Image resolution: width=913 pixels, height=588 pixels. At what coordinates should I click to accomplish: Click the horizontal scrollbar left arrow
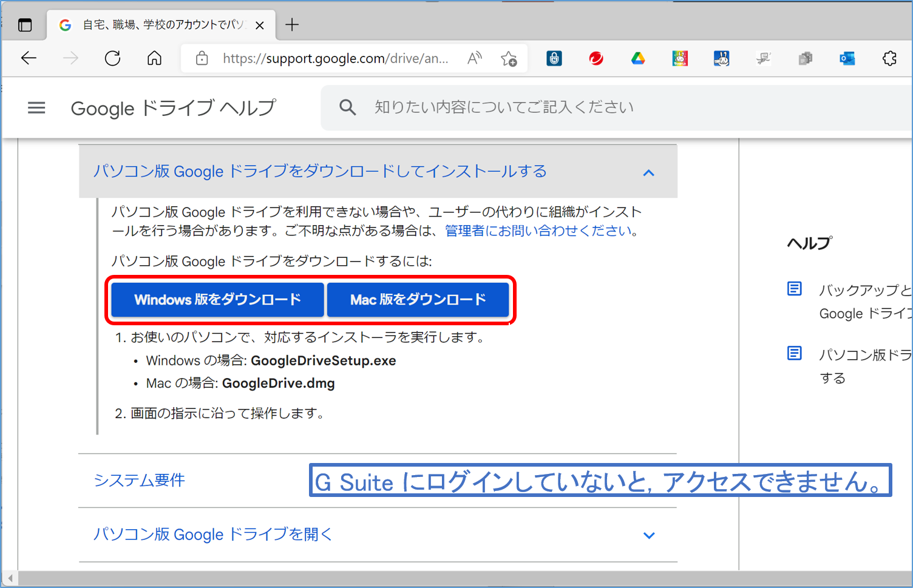(x=10, y=578)
